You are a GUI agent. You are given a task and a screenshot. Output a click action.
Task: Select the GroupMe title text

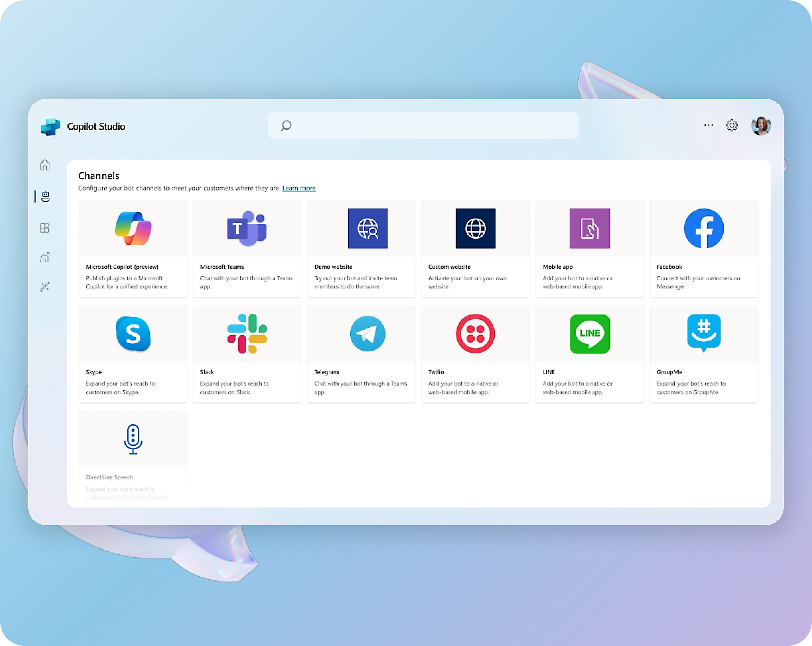point(669,372)
